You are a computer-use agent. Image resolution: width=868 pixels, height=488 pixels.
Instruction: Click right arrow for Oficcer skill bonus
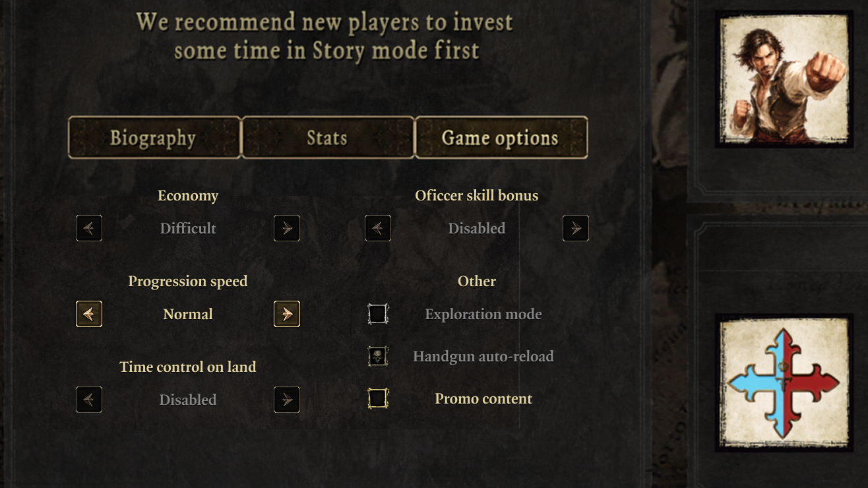[x=576, y=228]
